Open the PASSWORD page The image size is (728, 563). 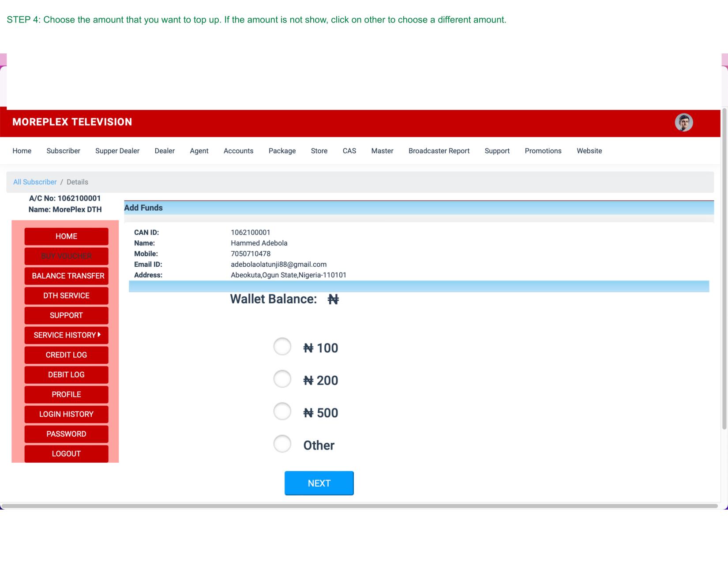(66, 434)
